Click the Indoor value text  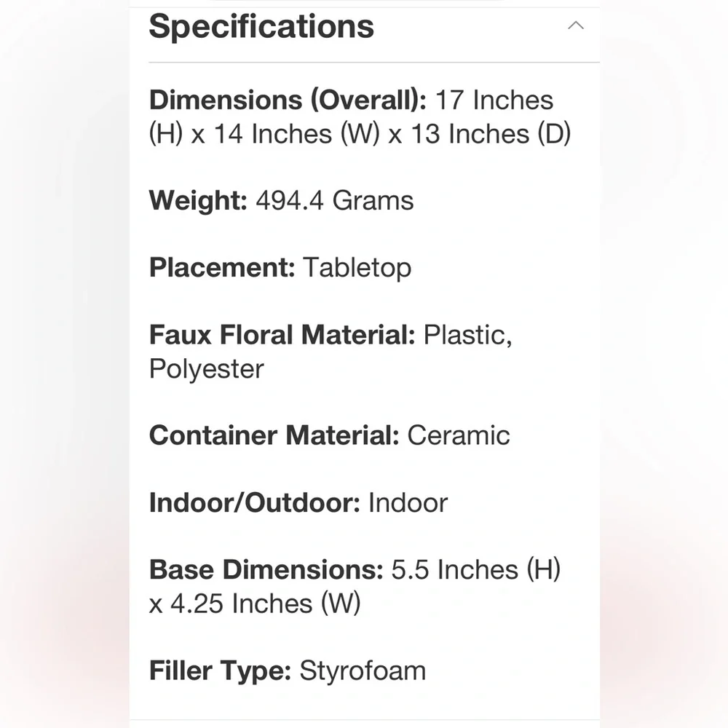pos(408,503)
